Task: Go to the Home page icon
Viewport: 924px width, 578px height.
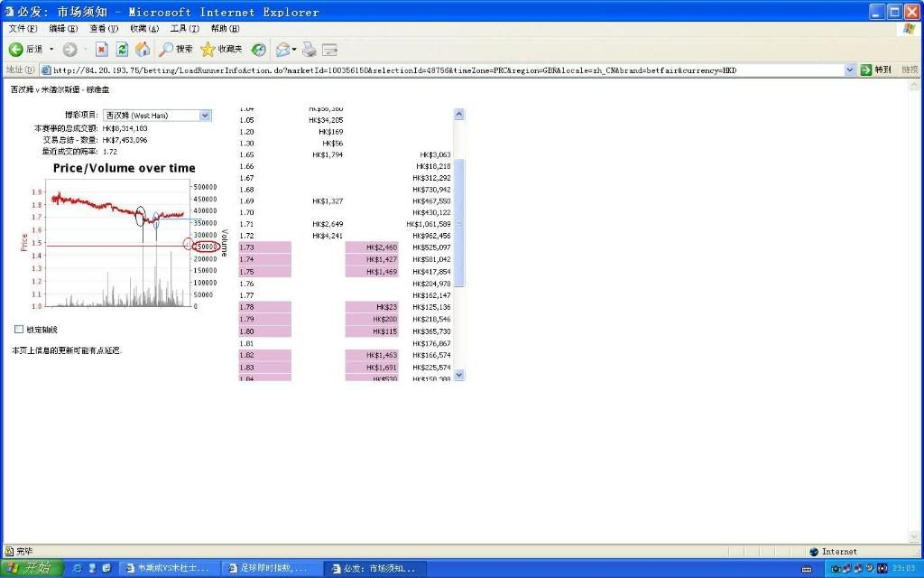Action: (142, 49)
